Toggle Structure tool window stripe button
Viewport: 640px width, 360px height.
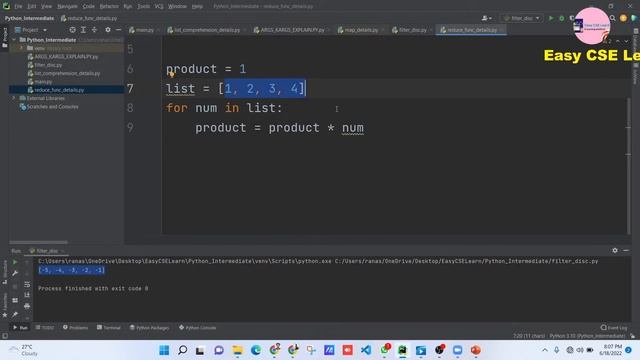[x=5, y=271]
